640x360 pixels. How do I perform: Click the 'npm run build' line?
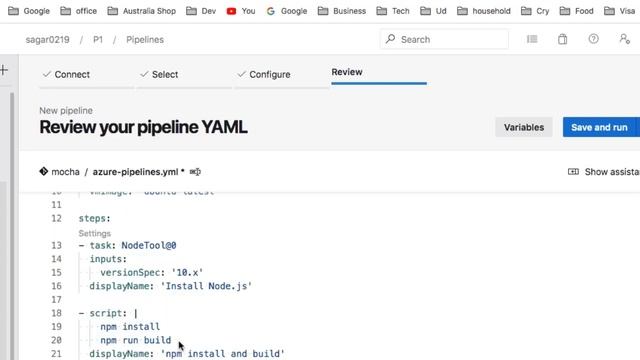click(136, 340)
